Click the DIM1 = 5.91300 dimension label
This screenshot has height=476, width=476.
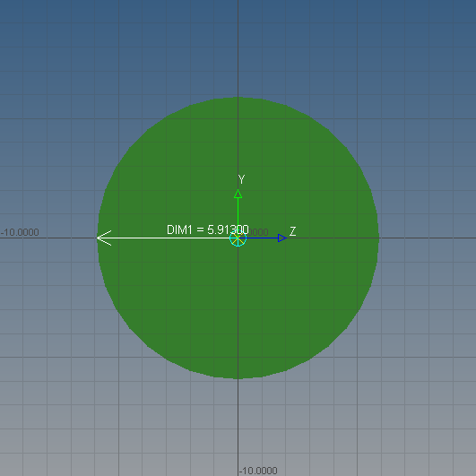pyautogui.click(x=208, y=229)
